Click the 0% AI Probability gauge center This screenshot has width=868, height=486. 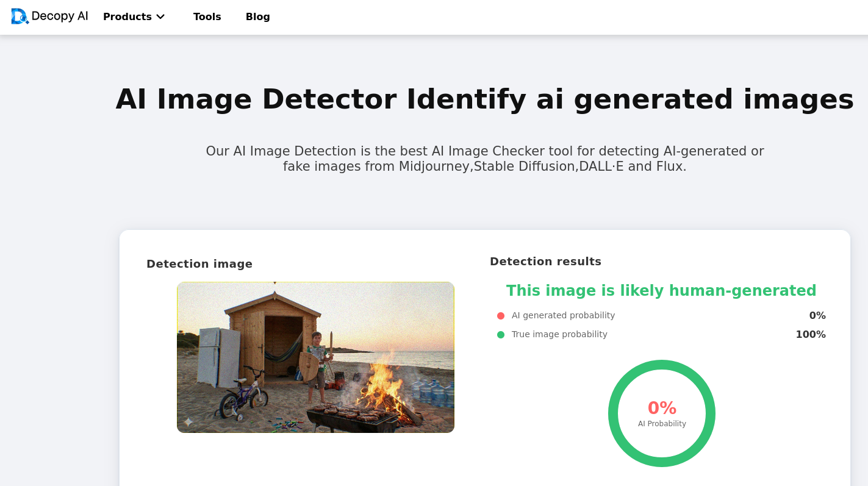662,413
